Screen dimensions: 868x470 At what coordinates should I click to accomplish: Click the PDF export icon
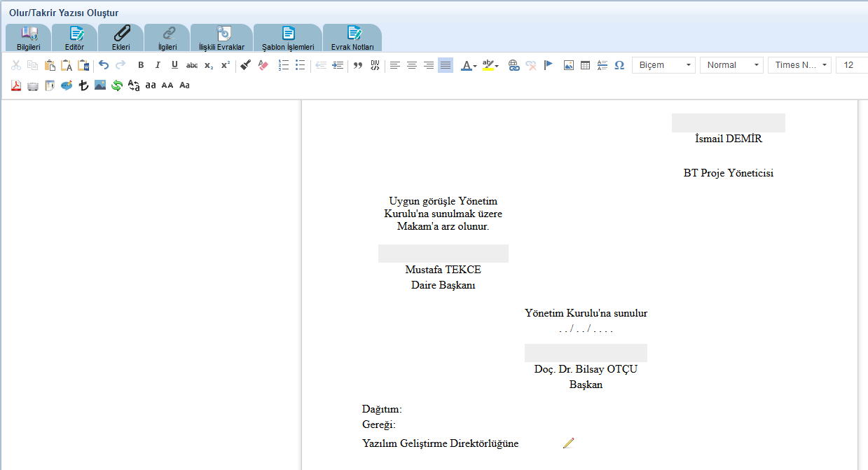coord(16,85)
